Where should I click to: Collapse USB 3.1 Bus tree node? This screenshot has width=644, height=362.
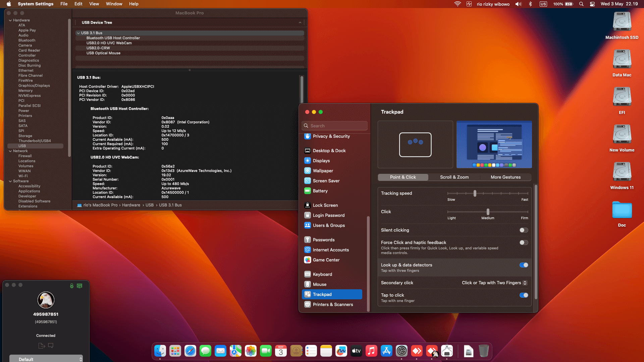(x=78, y=33)
